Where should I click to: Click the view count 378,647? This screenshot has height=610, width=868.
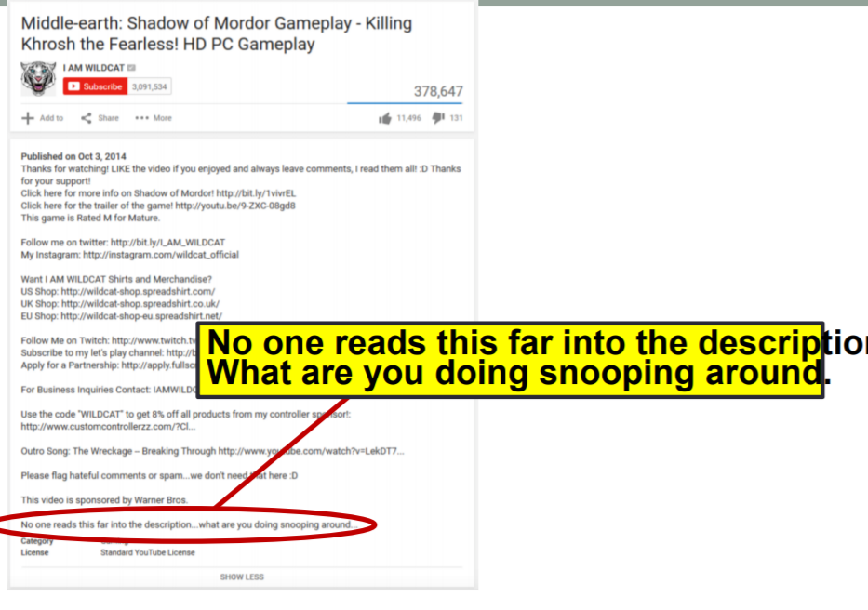click(438, 91)
